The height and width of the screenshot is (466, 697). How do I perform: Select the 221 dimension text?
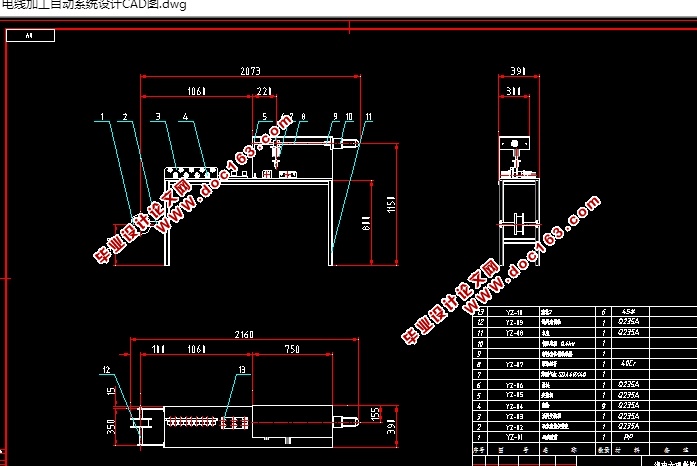(x=264, y=91)
